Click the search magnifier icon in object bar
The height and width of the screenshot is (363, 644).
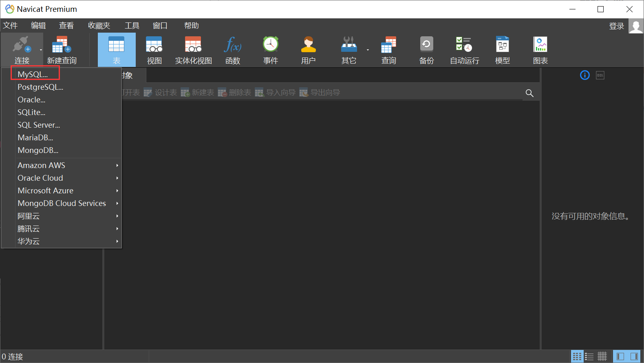pos(529,93)
